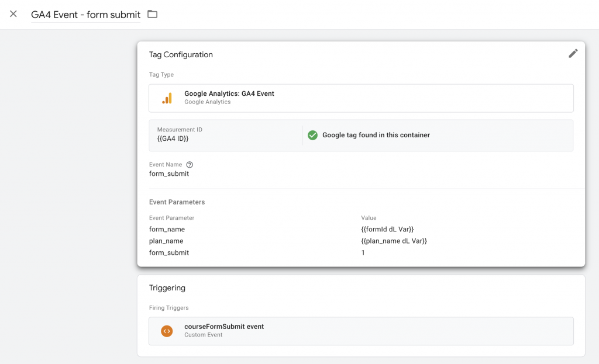Click the Event Parameter column header

(x=171, y=218)
